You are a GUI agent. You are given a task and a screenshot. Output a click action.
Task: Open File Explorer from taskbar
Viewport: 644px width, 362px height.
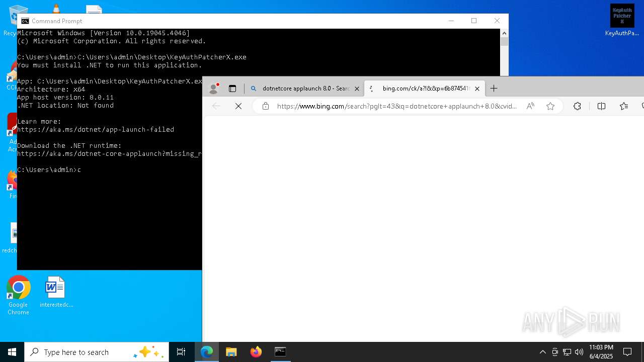(x=231, y=352)
